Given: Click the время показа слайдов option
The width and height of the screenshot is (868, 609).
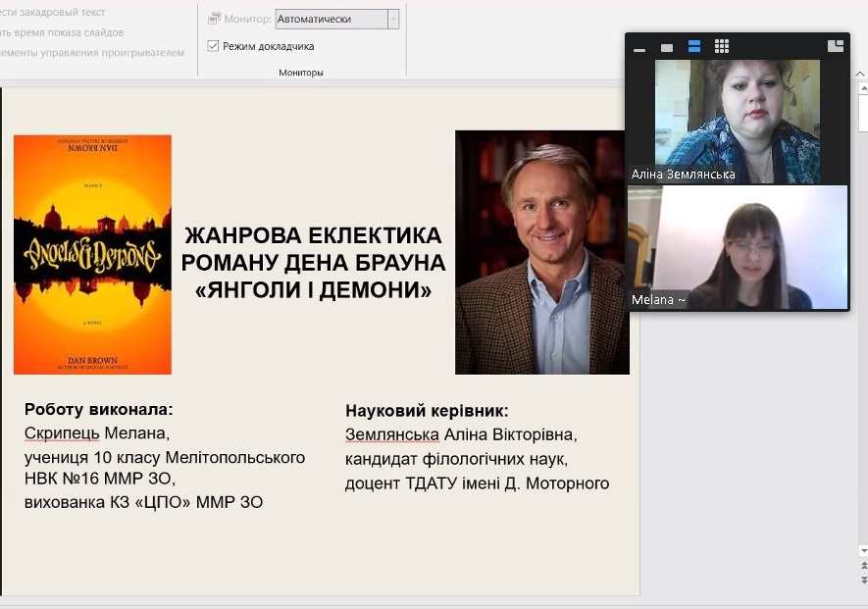Looking at the screenshot, I should [x=62, y=32].
